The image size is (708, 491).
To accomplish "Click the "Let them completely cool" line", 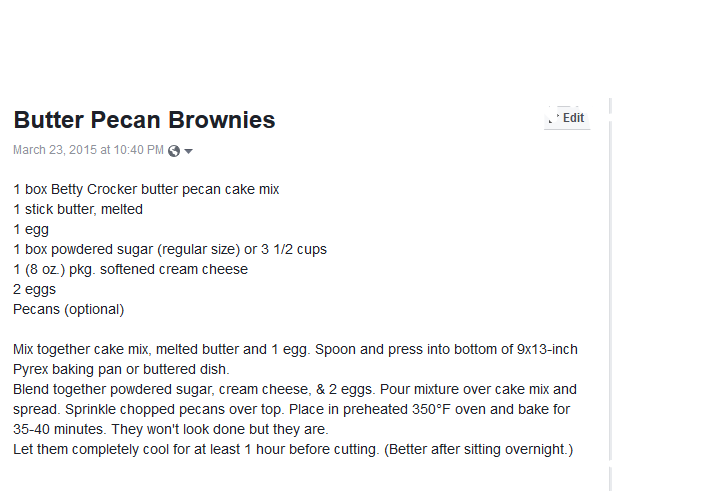I will point(293,449).
